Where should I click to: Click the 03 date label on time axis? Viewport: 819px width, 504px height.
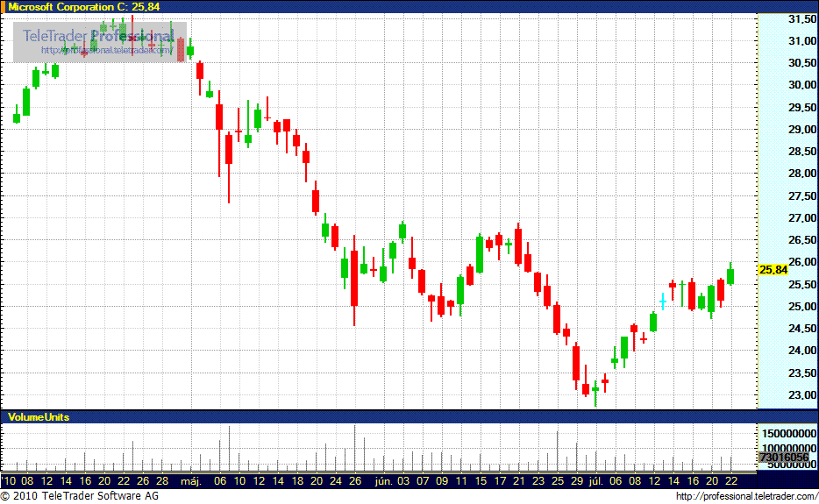(403, 481)
